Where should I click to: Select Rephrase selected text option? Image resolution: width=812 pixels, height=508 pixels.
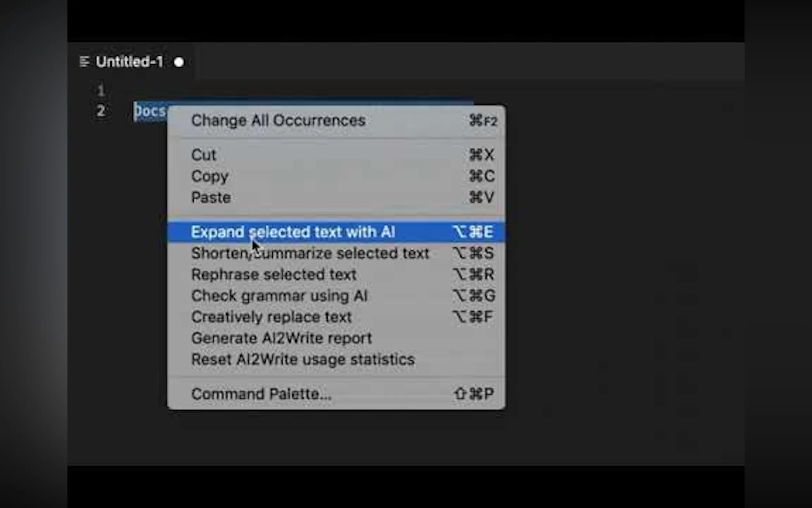[274, 274]
